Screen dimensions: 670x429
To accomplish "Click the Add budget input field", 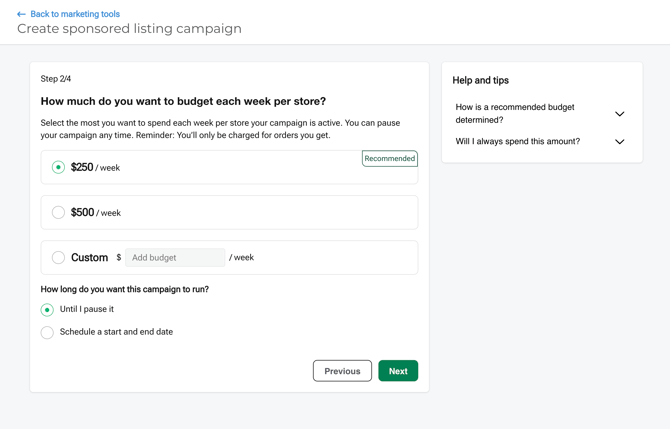I will pos(175,258).
